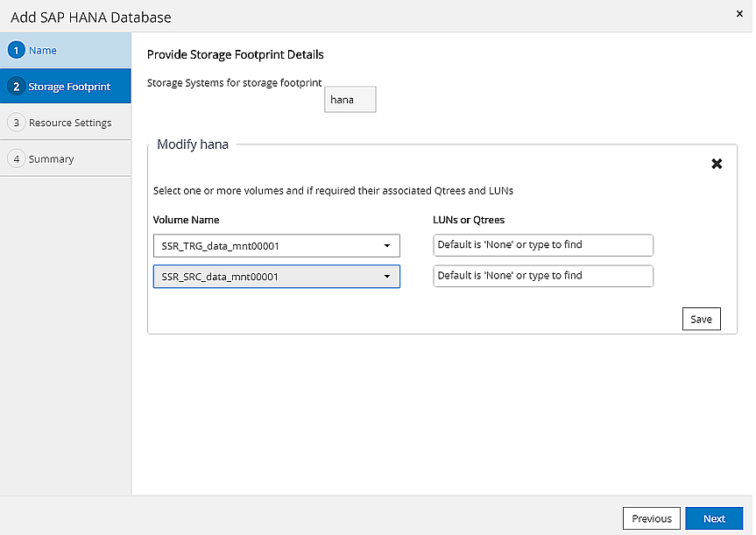Proceed with the Next button
This screenshot has width=756, height=535.
pyautogui.click(x=714, y=518)
